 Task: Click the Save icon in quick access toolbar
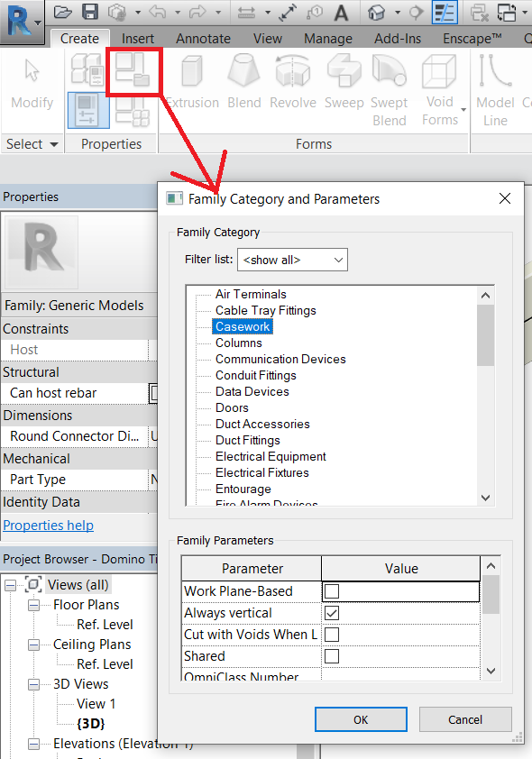(x=90, y=12)
